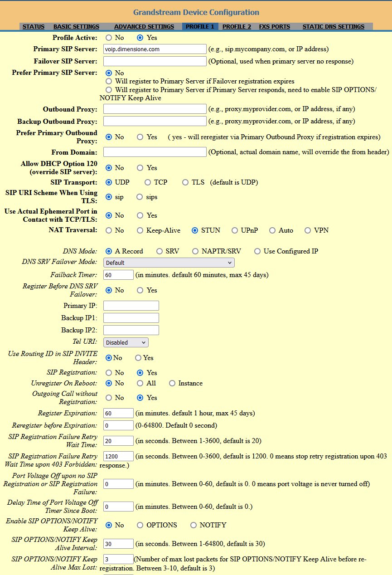Screen dimensions: 392x575
Task: Open the Tel URI dropdown
Action: point(126,342)
